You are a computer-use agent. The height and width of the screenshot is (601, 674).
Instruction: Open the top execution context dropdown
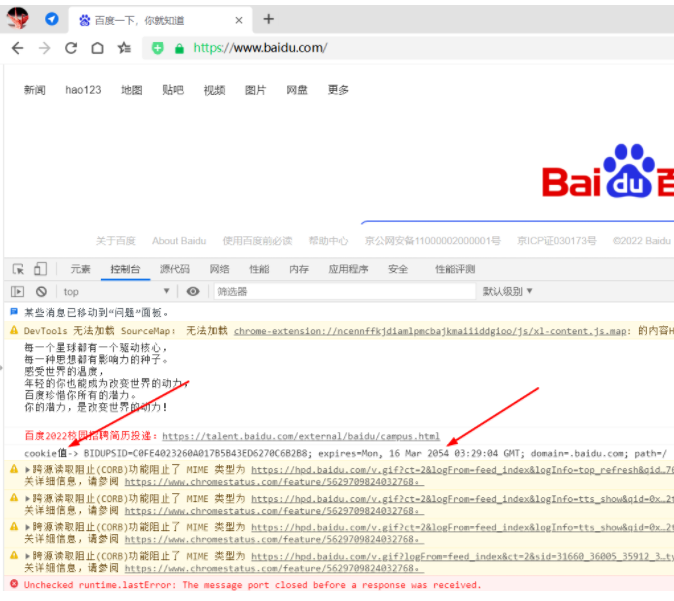pyautogui.click(x=116, y=291)
